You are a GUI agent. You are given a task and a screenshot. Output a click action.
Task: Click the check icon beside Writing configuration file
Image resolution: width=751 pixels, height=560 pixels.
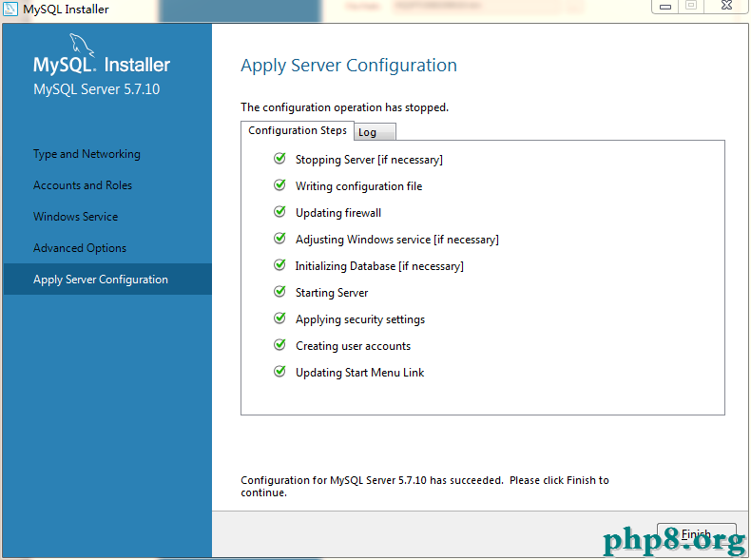click(x=279, y=185)
